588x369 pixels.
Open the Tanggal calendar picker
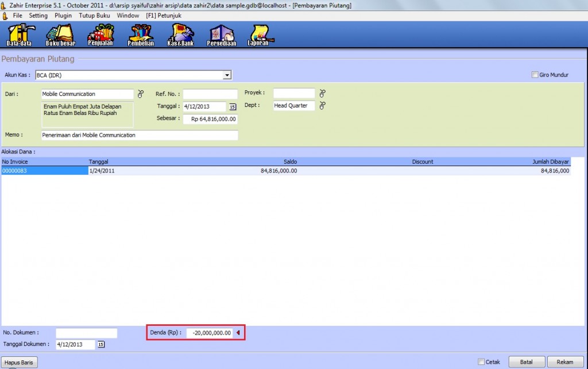(233, 106)
